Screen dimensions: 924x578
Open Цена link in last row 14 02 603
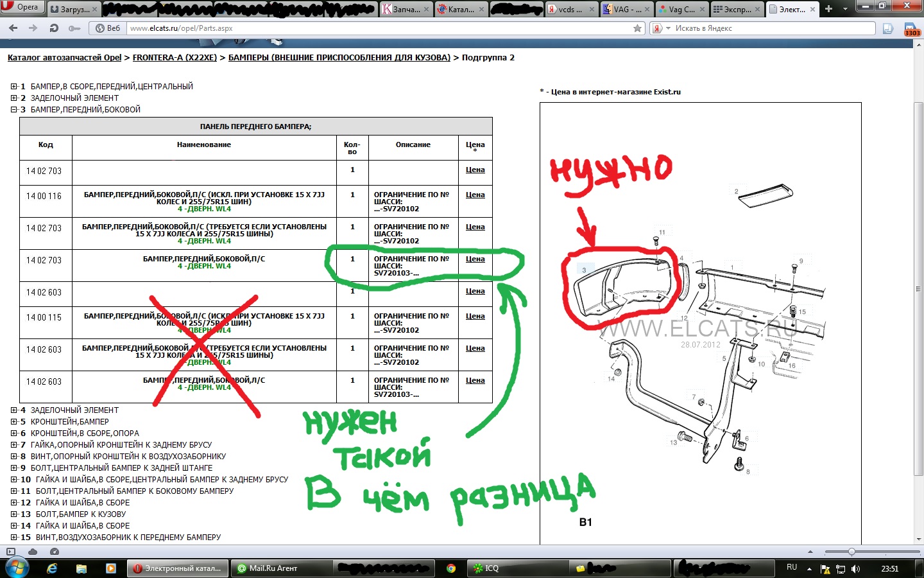475,380
